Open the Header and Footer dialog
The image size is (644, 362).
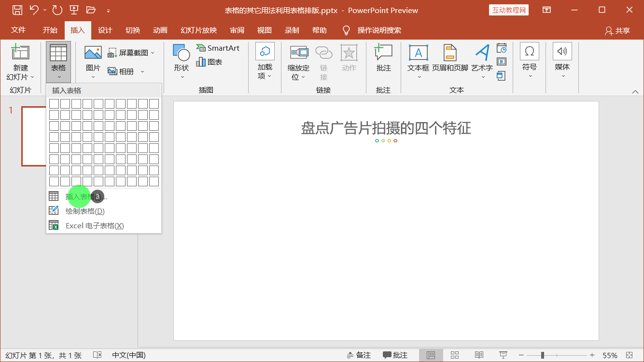[449, 60]
